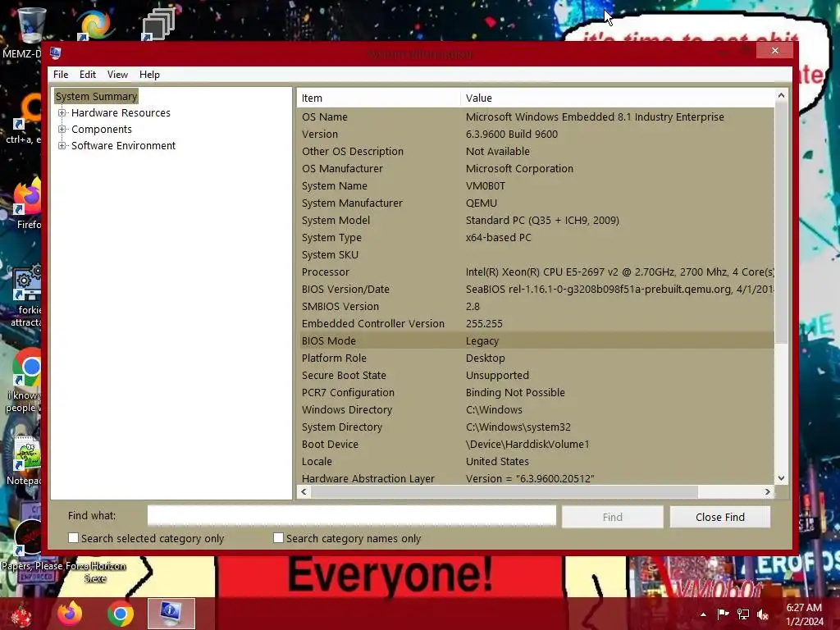840x630 pixels.
Task: Click the value VM0B0T
Action: coord(486,186)
